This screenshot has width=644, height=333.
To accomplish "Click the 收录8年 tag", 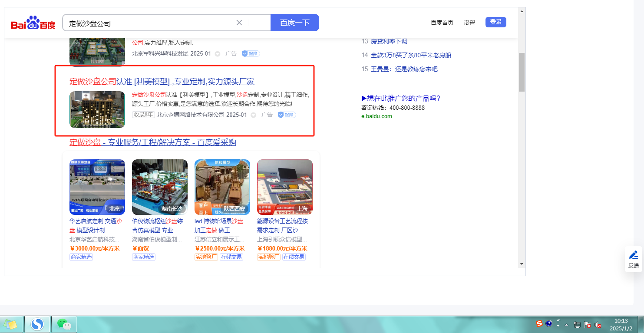I will [143, 115].
